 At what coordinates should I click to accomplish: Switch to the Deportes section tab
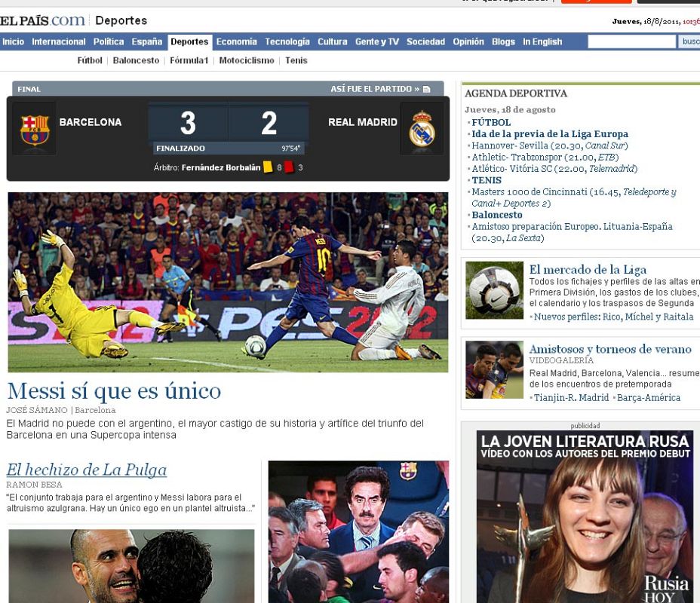(189, 41)
